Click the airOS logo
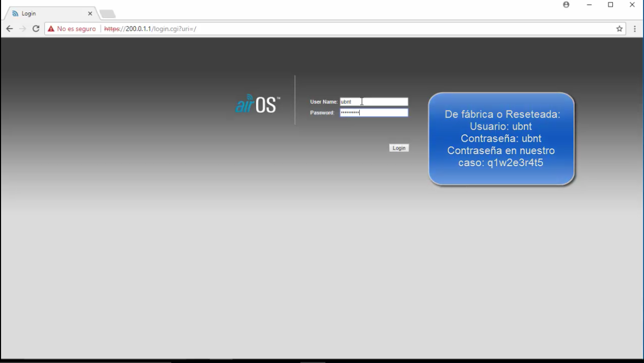644x363 pixels. click(x=258, y=104)
